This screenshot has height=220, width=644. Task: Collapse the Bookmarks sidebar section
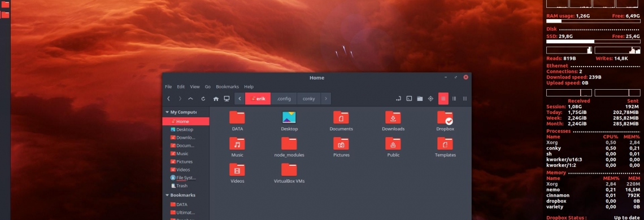pos(167,195)
